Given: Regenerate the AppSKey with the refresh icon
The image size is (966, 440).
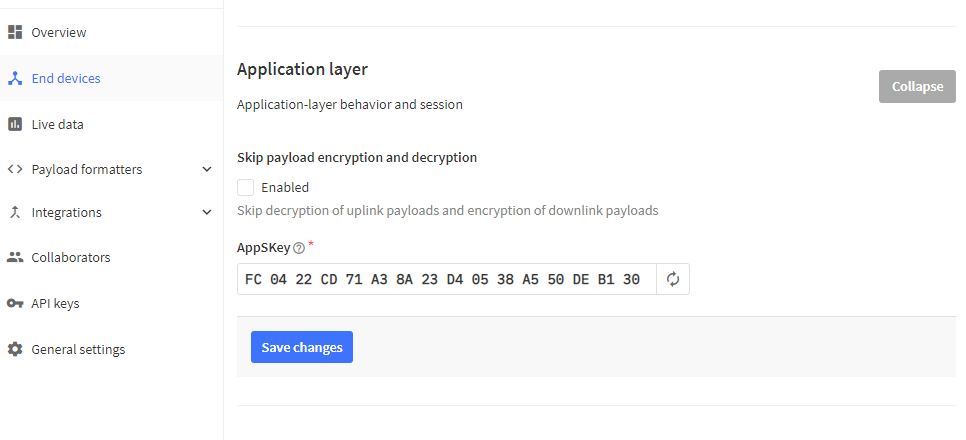Looking at the screenshot, I should (673, 279).
